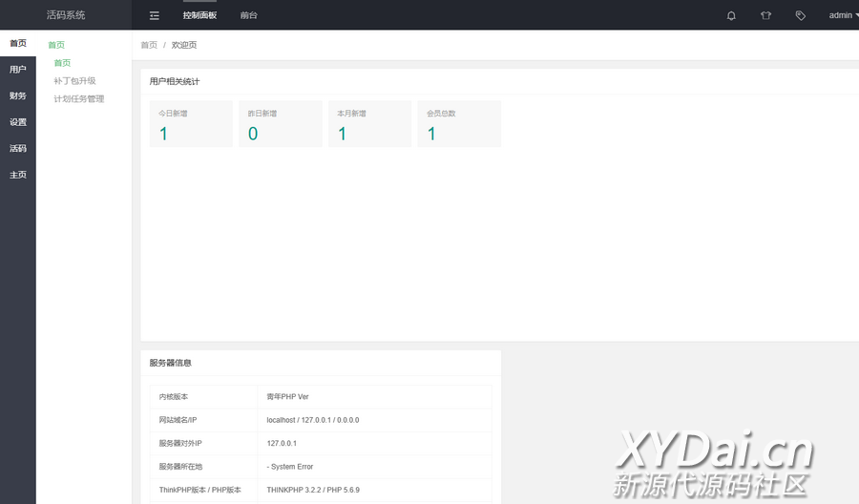This screenshot has width=859, height=504.
Task: Open 财务 section in sidebar
Action: (18, 95)
